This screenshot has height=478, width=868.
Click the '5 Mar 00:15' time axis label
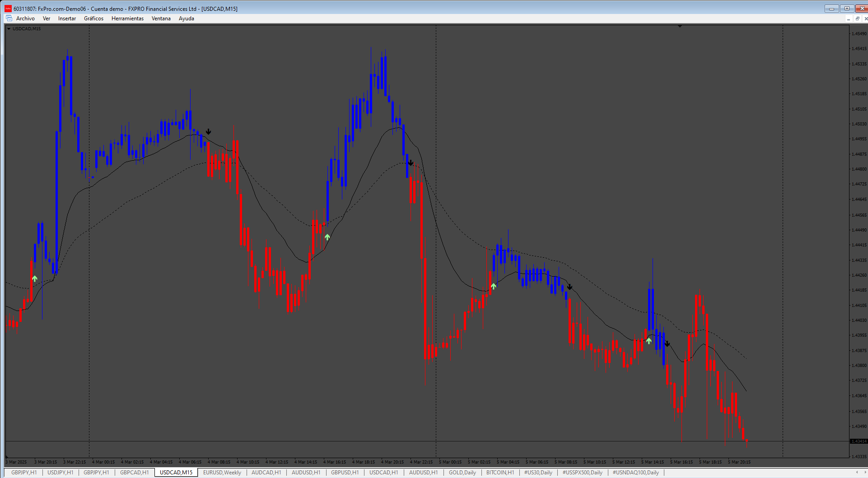click(450, 462)
